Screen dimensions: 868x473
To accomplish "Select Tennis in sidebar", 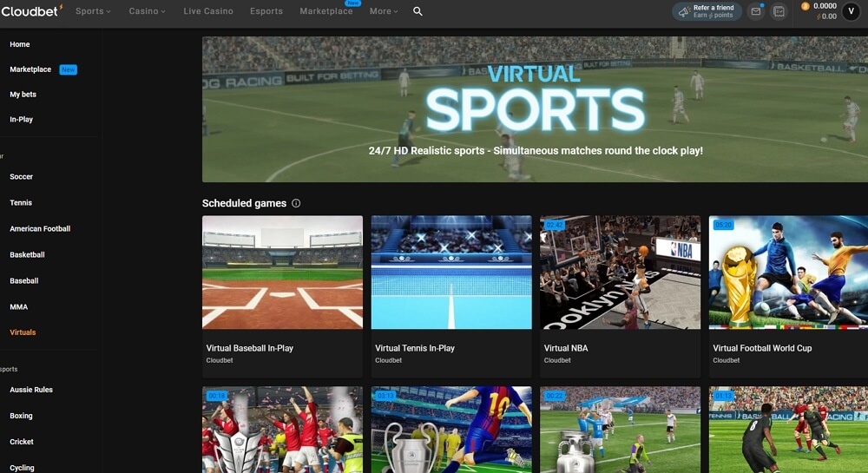I will (21, 202).
